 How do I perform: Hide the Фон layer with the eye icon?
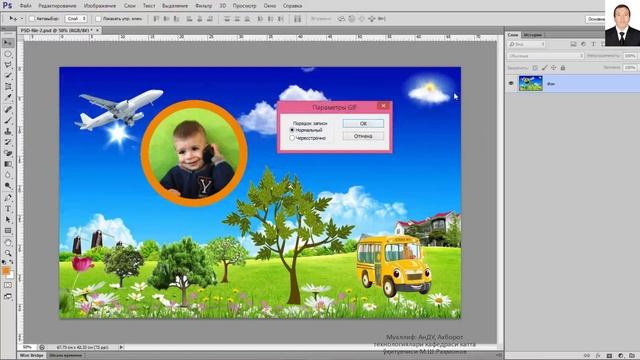pos(511,83)
